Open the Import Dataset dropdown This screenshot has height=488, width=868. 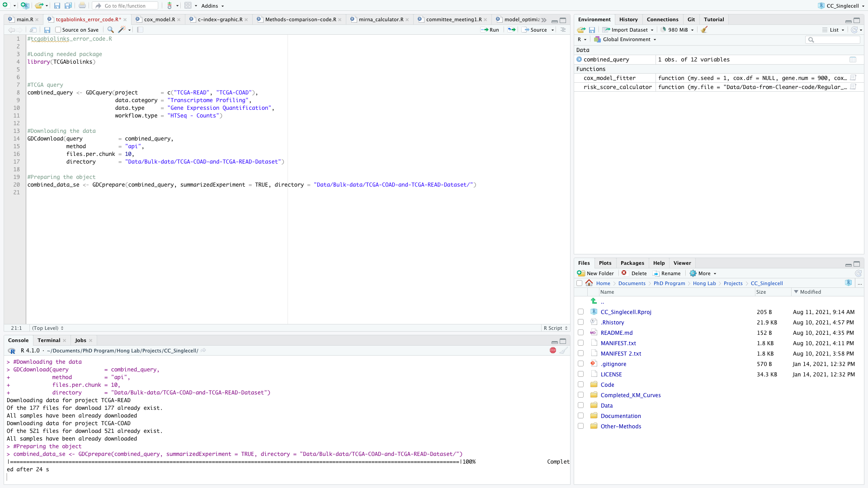(x=628, y=30)
